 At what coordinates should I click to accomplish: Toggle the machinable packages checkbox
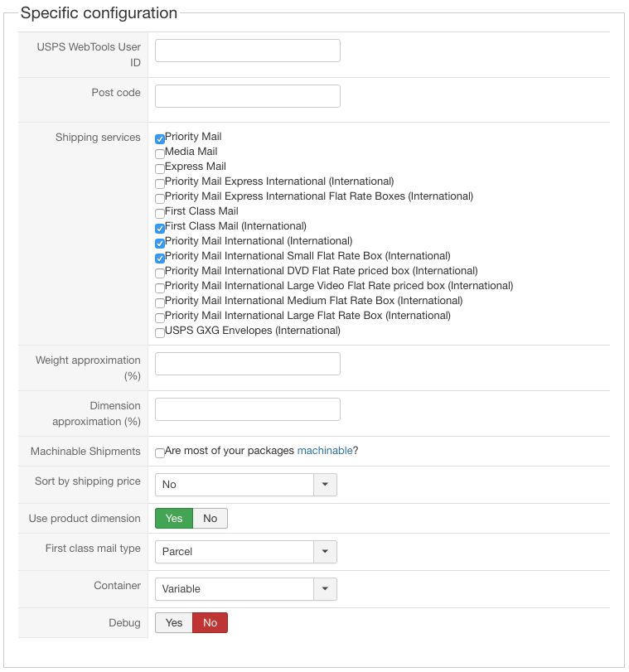coord(160,453)
